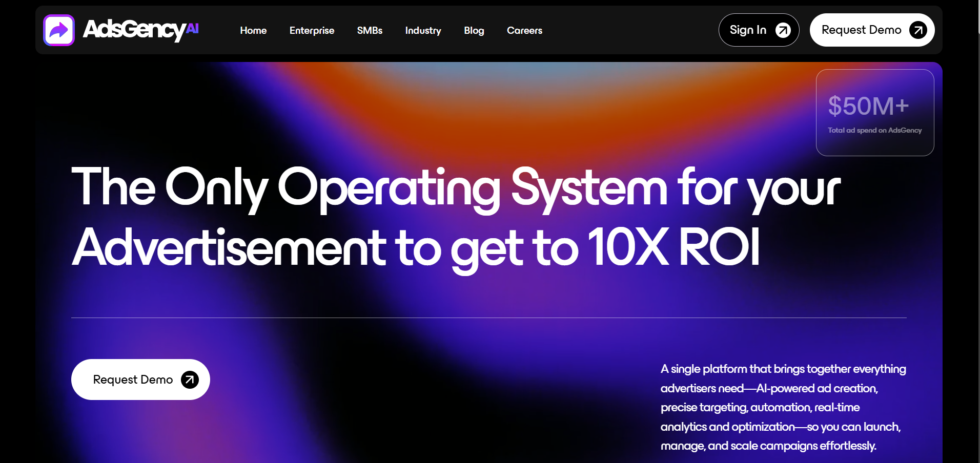Go to the Home nav item
Viewport: 980px width, 463px height.
point(253,31)
